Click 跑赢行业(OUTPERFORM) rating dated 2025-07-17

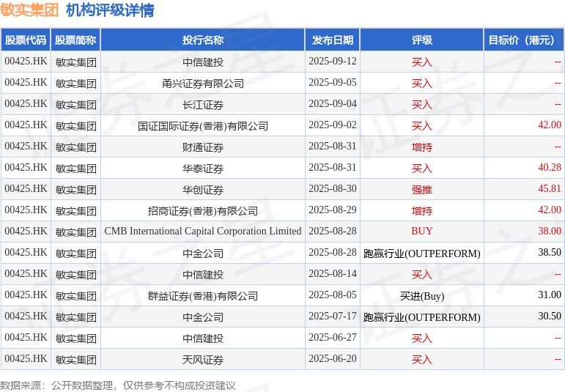click(422, 317)
